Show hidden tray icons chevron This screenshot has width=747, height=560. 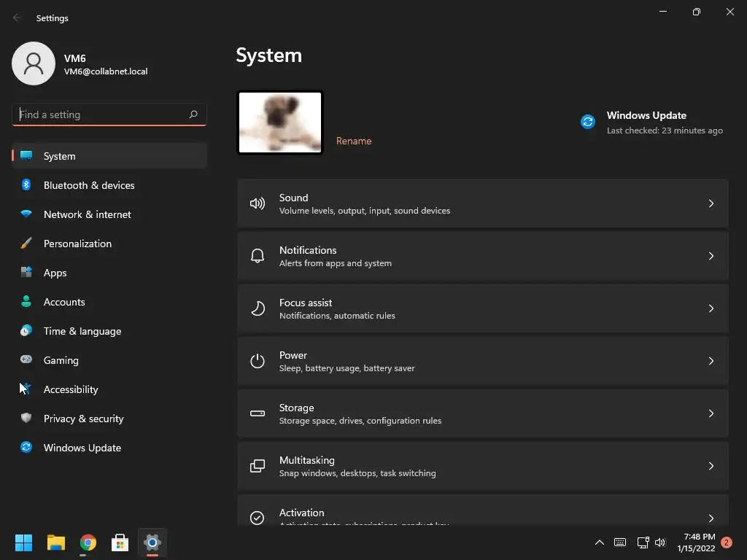pyautogui.click(x=600, y=542)
